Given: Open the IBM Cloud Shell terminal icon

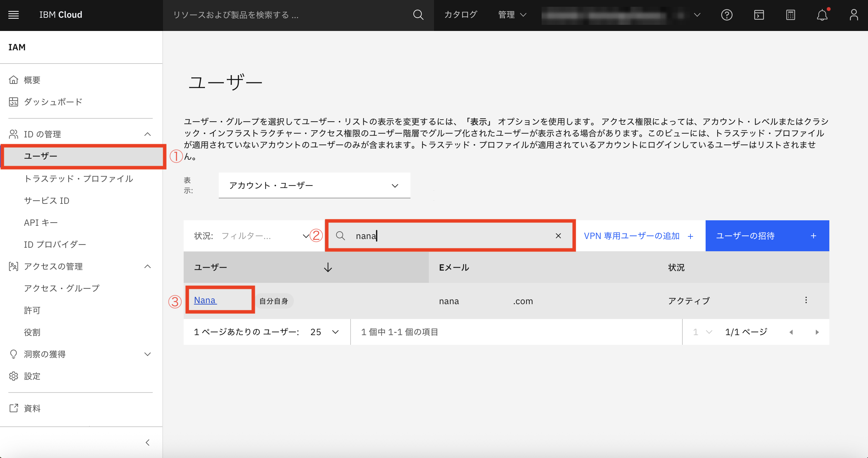Looking at the screenshot, I should coord(759,15).
